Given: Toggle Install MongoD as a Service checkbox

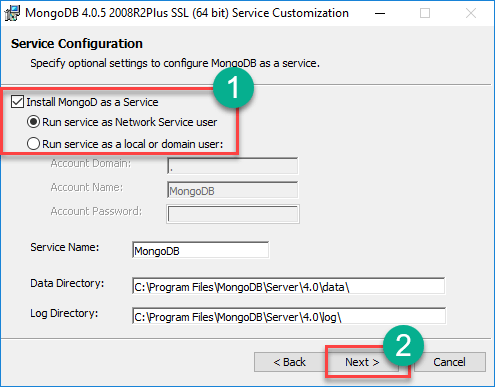Looking at the screenshot, I should pyautogui.click(x=17, y=102).
